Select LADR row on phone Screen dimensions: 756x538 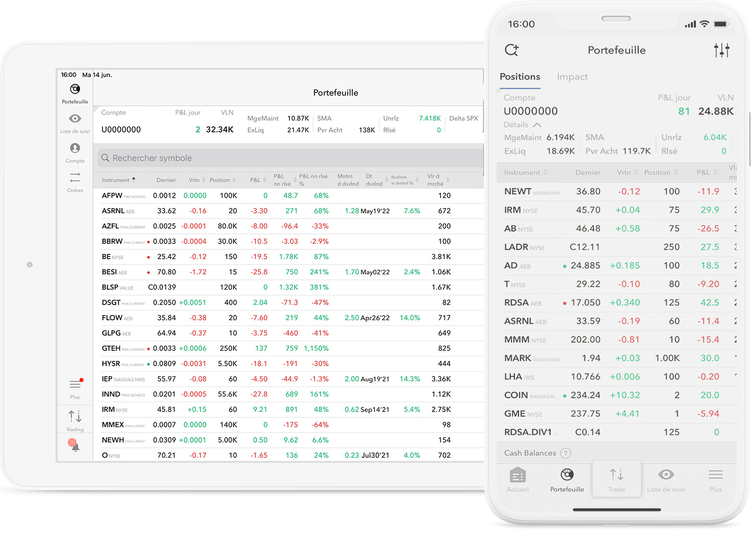[x=618, y=247]
